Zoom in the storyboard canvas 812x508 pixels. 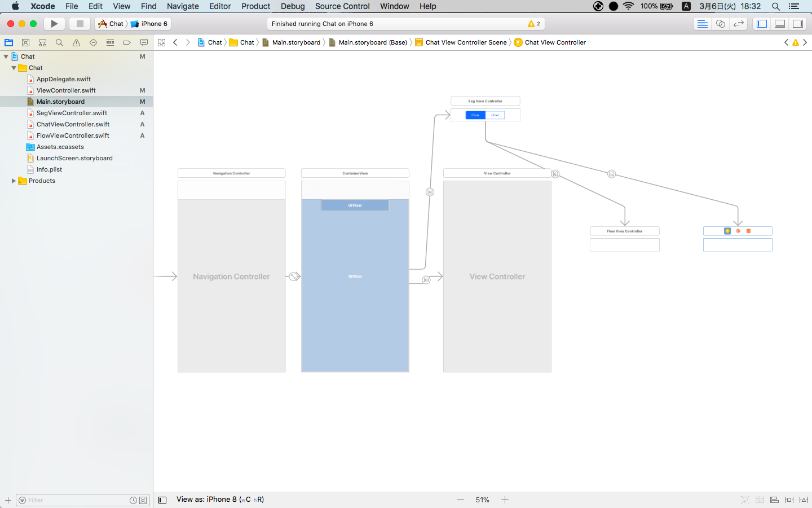pyautogui.click(x=505, y=500)
